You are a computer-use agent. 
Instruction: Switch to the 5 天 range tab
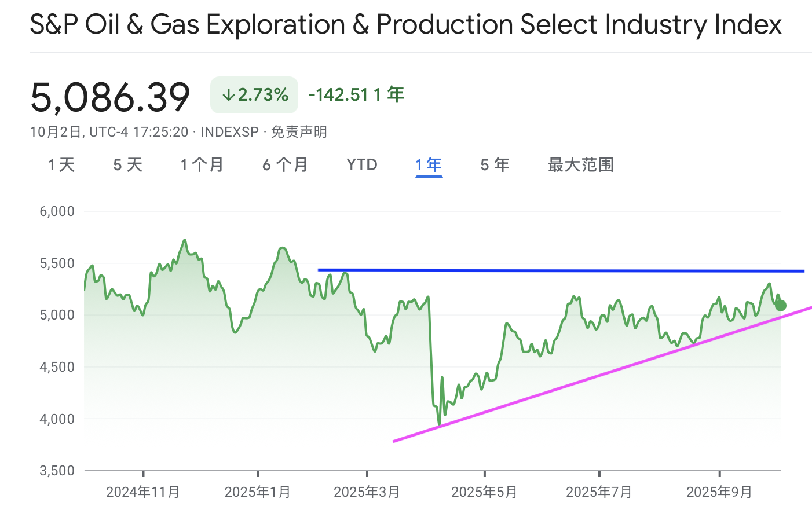[x=127, y=165]
